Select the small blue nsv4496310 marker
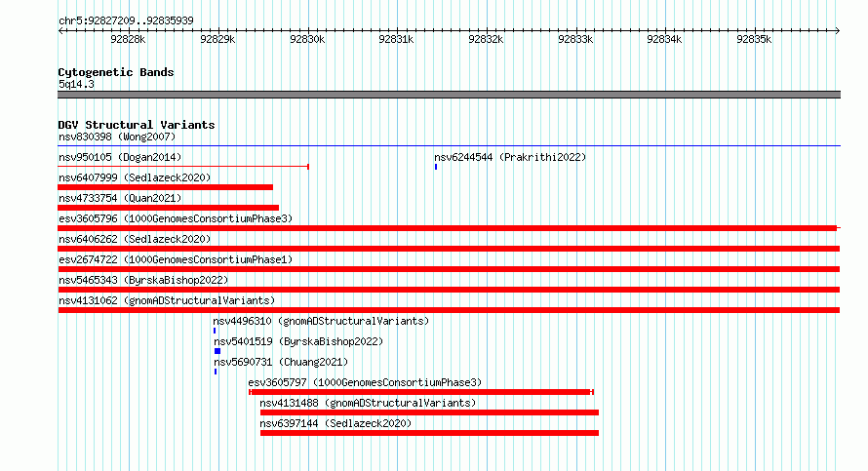Image resolution: width=868 pixels, height=471 pixels. point(215,331)
